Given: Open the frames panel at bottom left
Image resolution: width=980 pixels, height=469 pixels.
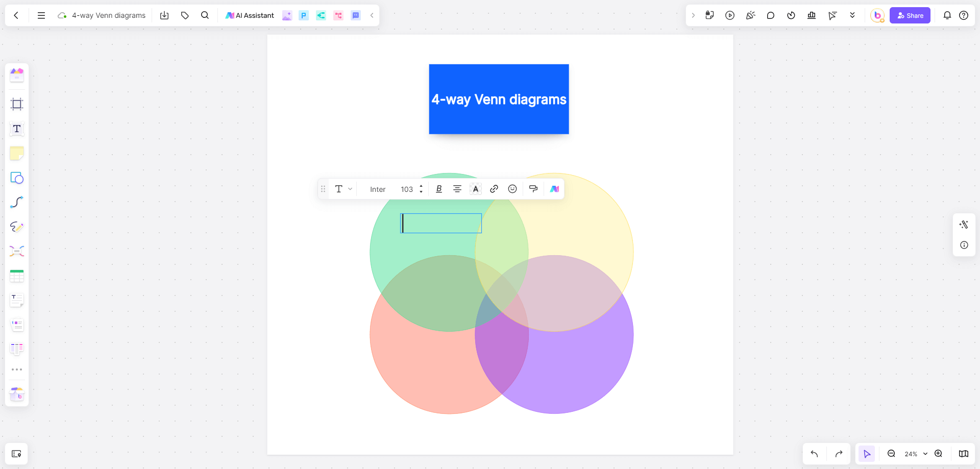Looking at the screenshot, I should click(16, 454).
